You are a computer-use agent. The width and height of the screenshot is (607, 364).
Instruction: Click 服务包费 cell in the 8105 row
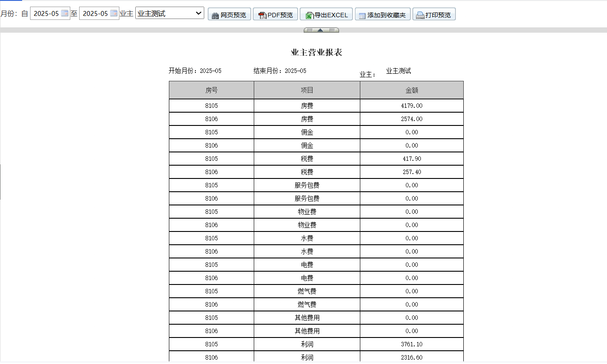[307, 185]
